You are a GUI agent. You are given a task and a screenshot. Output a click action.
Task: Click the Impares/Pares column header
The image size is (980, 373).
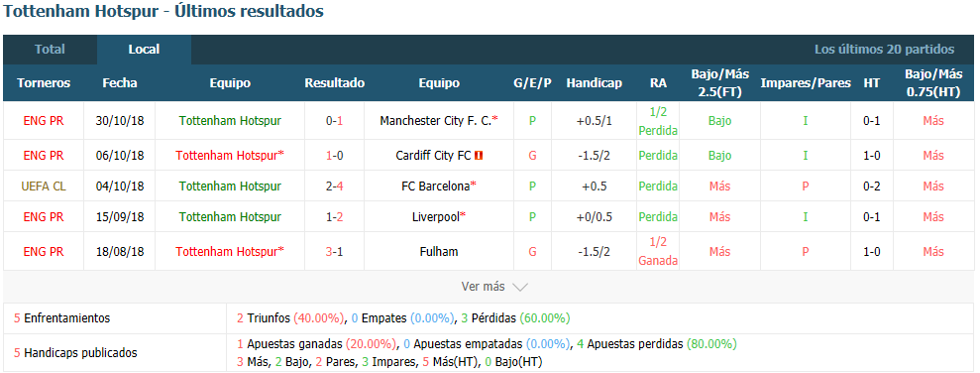click(x=806, y=83)
